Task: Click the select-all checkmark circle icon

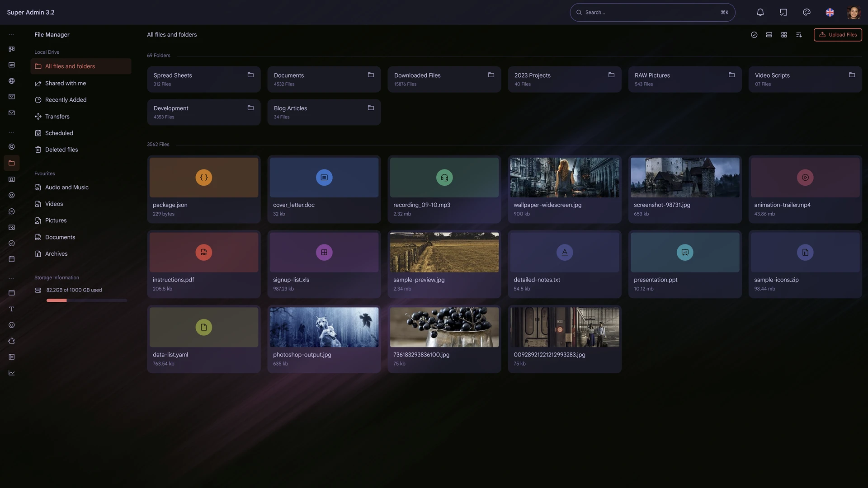Action: pos(754,35)
